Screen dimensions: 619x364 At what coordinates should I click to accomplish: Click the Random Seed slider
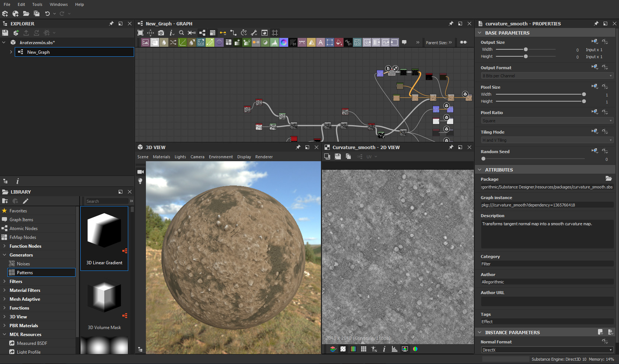point(483,159)
